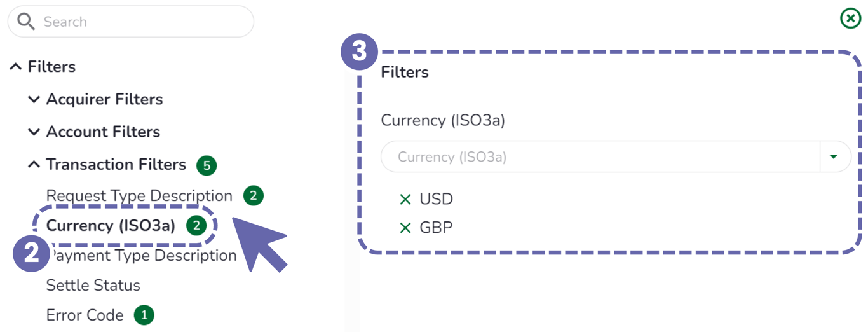Open Currency (ISO3a) dropdown arrow
This screenshot has height=332, width=868.
[x=834, y=157]
